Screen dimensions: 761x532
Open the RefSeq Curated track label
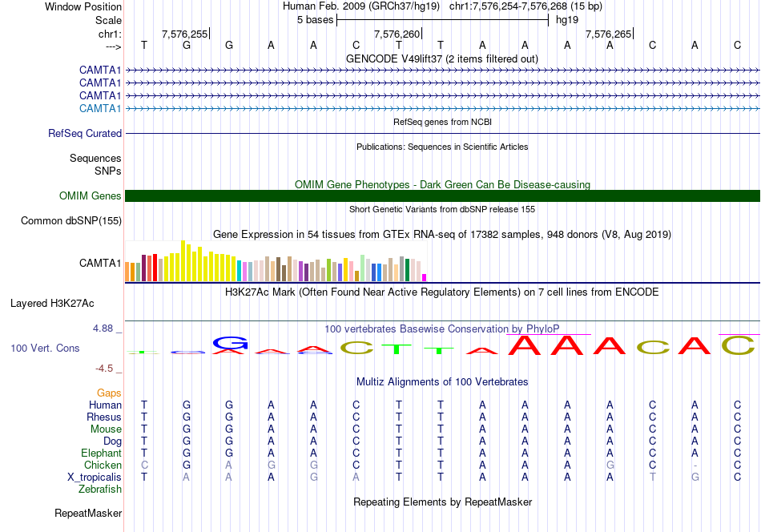click(x=84, y=133)
